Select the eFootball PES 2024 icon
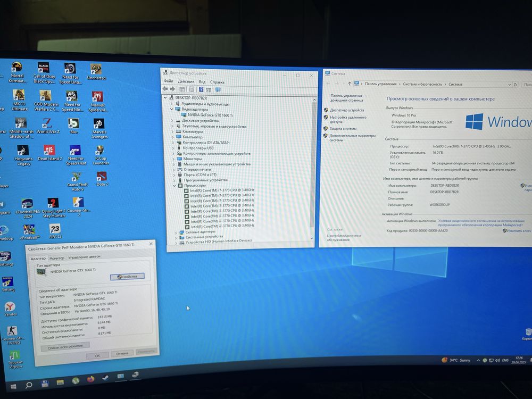Screen dimensions: 532x399 click(28, 208)
